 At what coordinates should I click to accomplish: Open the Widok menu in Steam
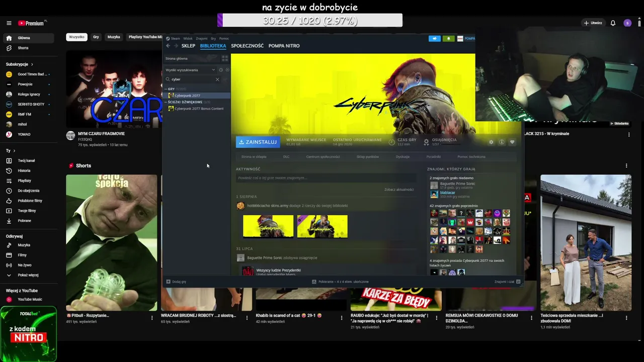pos(188,39)
